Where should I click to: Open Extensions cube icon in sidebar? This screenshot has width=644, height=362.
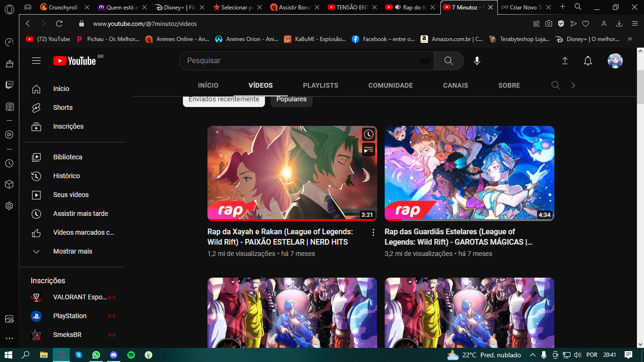click(x=9, y=184)
